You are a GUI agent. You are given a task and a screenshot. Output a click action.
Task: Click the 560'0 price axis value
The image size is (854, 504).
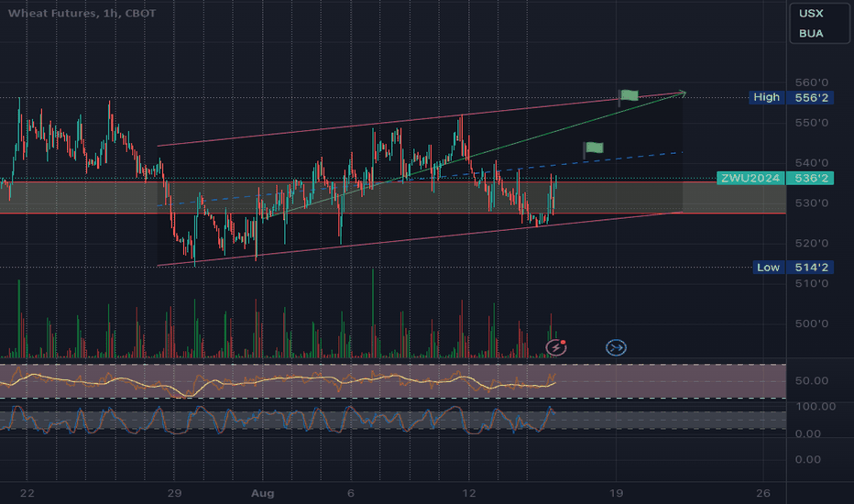pos(812,82)
